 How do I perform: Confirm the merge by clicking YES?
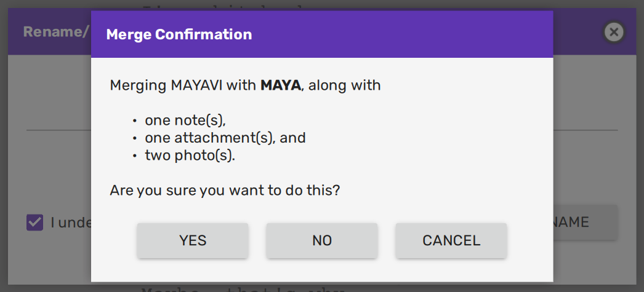pos(193,240)
